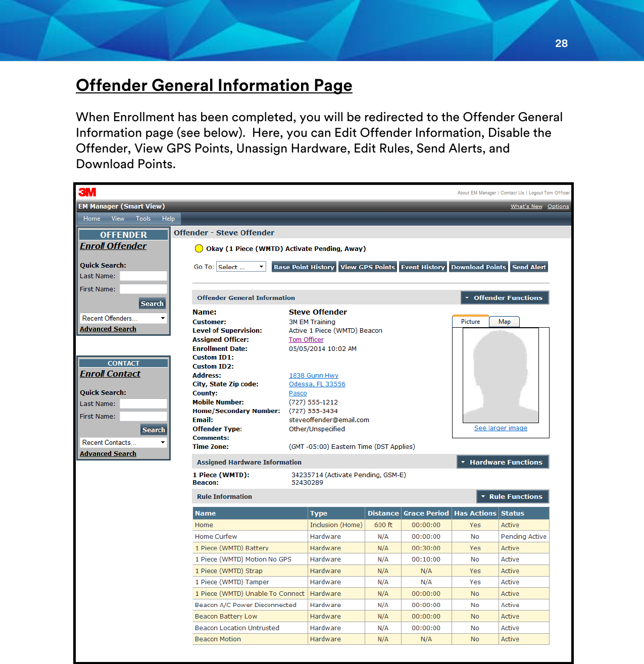This screenshot has height=664, width=644.
Task: Open the Tools menu
Action: (x=143, y=219)
